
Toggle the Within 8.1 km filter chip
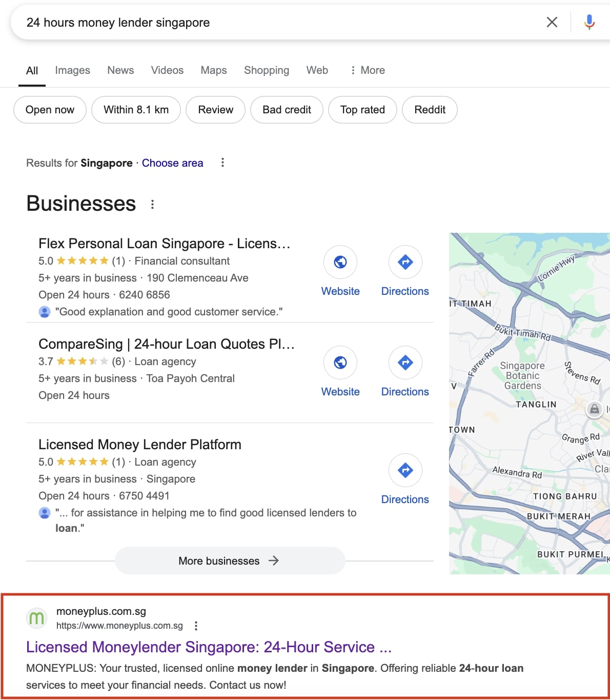pos(136,110)
